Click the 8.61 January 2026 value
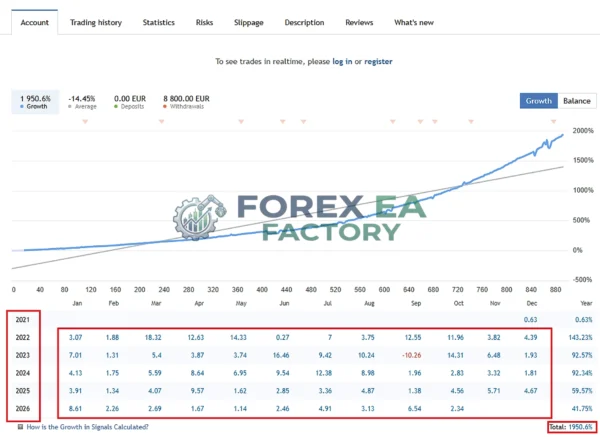The width and height of the screenshot is (600, 437). [75, 409]
